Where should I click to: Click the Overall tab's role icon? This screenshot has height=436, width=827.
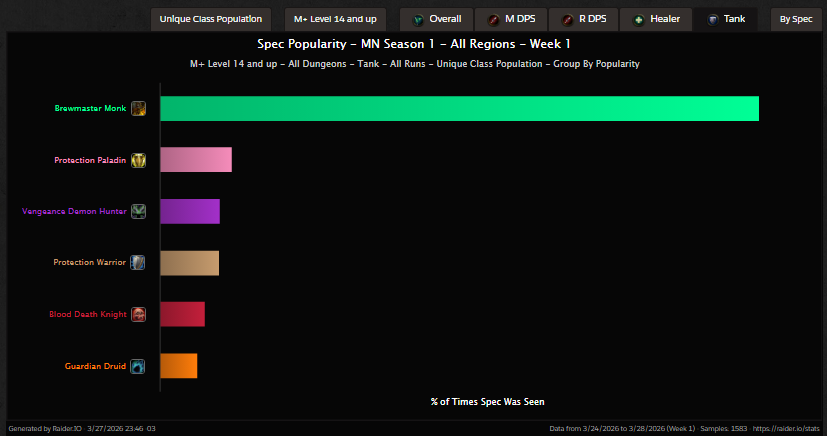tap(418, 20)
